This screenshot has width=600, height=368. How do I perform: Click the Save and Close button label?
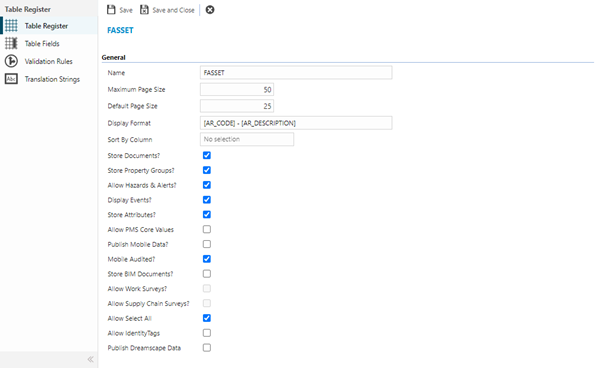[173, 10]
